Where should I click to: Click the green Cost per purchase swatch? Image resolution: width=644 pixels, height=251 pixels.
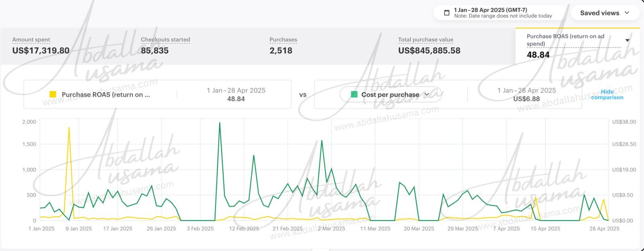point(354,94)
